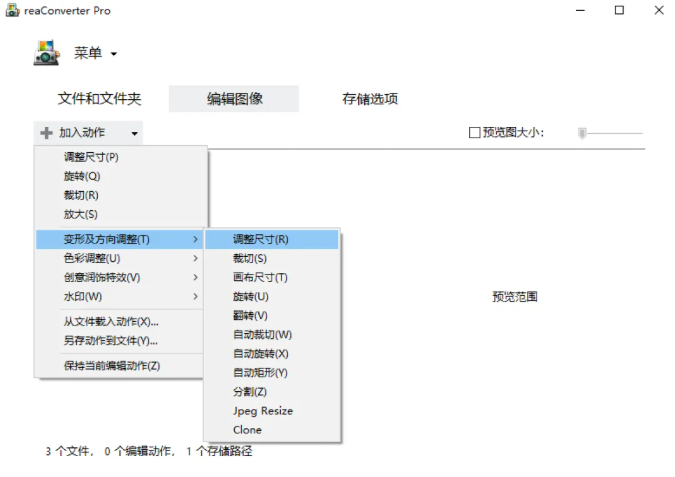Image resolution: width=675 pixels, height=477 pixels.
Task: Switch to the 存储选项 tab
Action: pos(370,99)
